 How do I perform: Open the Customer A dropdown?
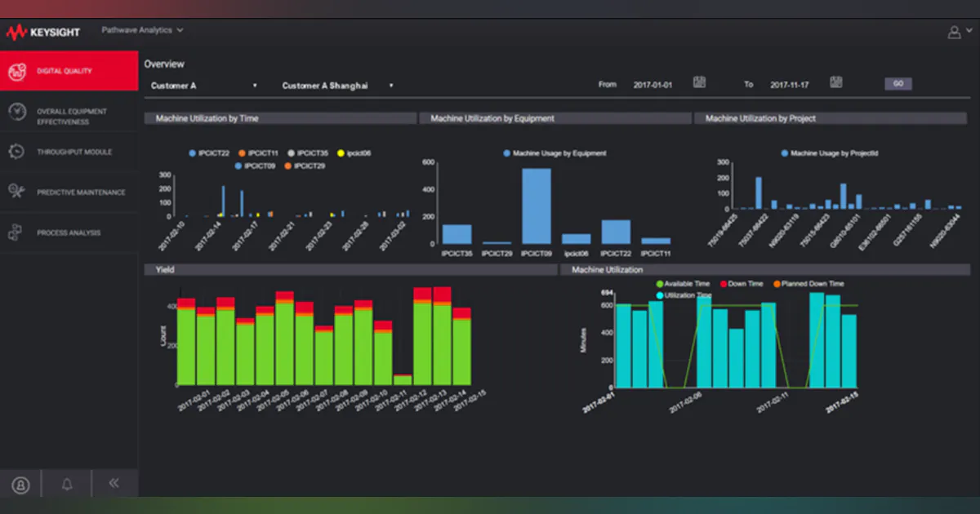pos(204,85)
